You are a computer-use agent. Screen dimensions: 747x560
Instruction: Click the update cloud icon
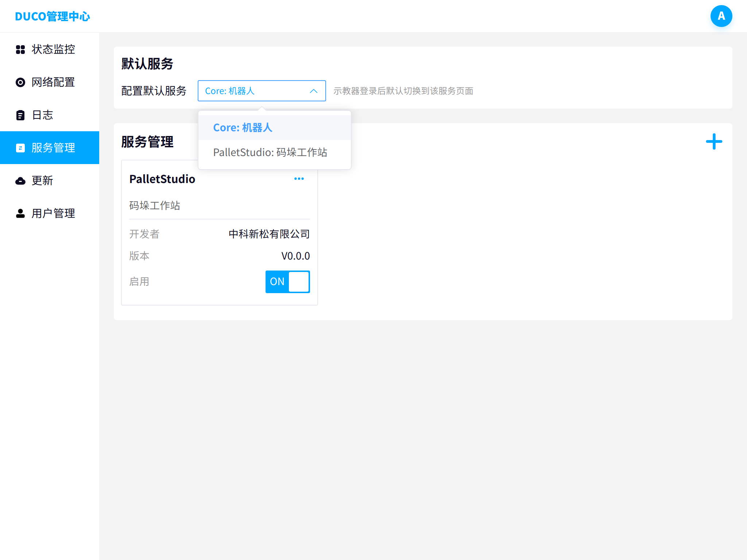pyautogui.click(x=20, y=181)
